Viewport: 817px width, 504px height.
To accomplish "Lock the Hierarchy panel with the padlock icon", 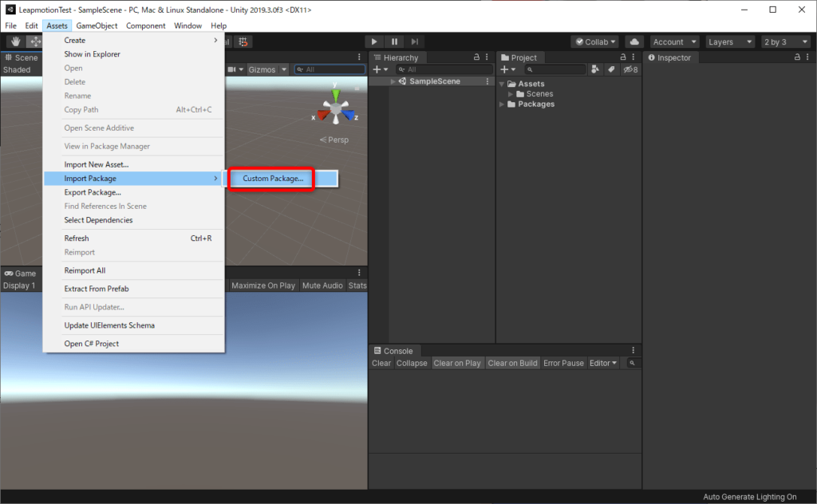I will tap(476, 57).
